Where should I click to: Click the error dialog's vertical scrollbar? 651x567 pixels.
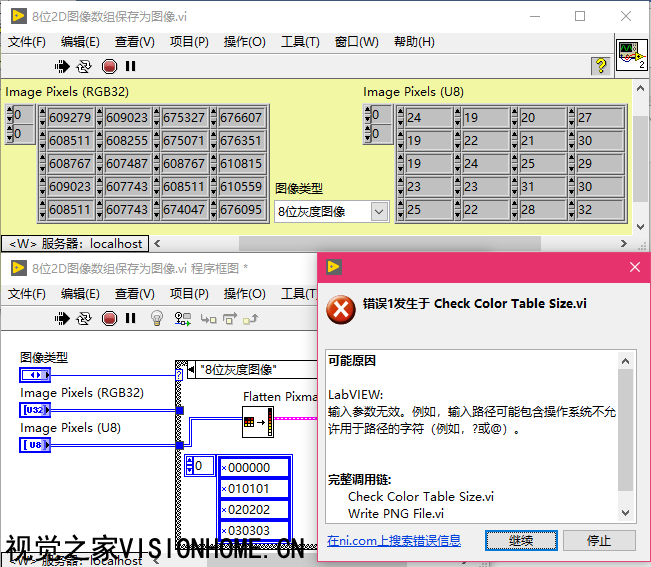pyautogui.click(x=626, y=430)
